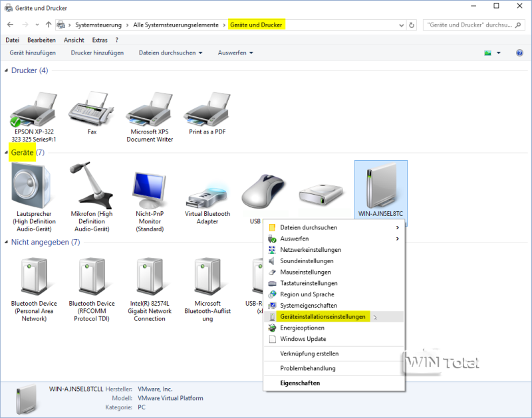The image size is (532, 418).
Task: Choose Eigenschaften in context menu
Action: (334, 383)
